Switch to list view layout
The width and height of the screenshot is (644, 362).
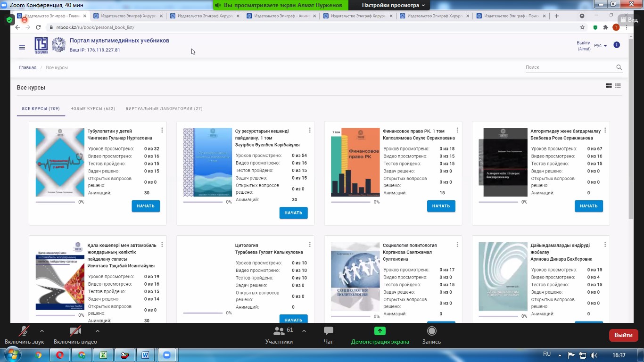point(618,86)
